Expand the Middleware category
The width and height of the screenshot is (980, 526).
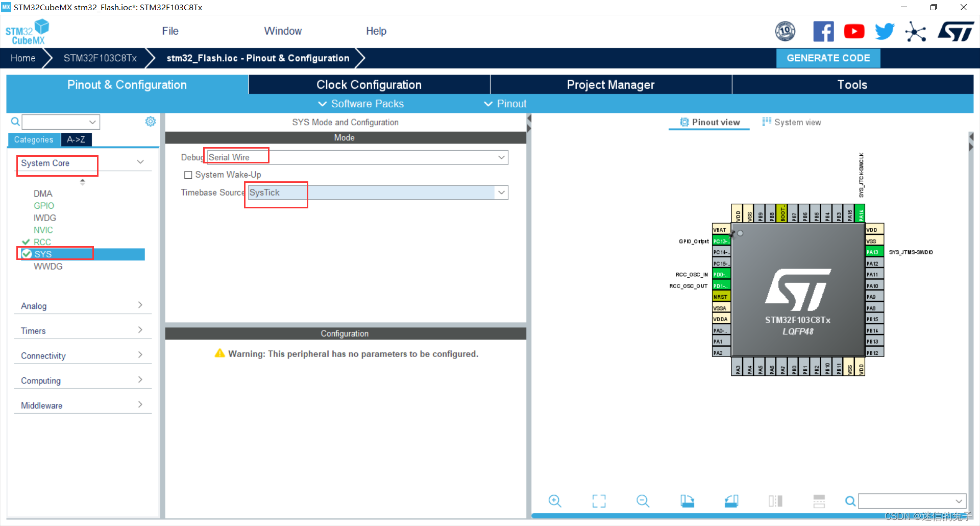[140, 405]
